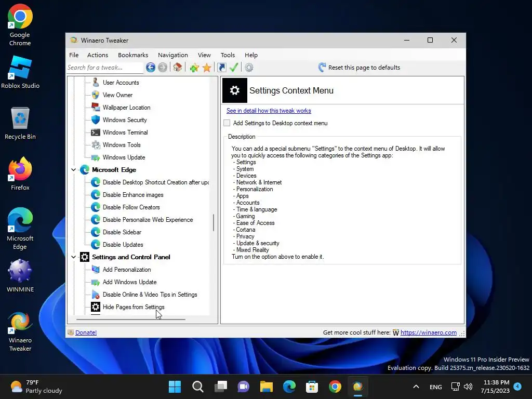Open Winaero Tweaker desktop shortcut

coord(20,331)
